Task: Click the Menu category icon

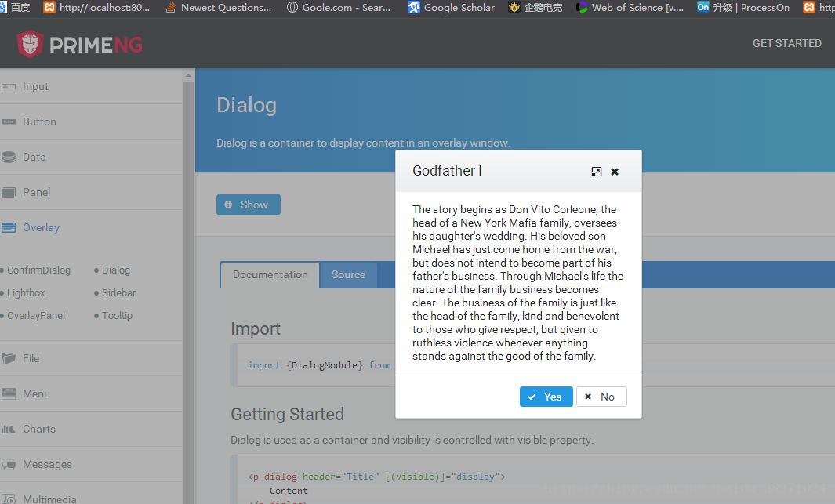Action: tap(9, 393)
